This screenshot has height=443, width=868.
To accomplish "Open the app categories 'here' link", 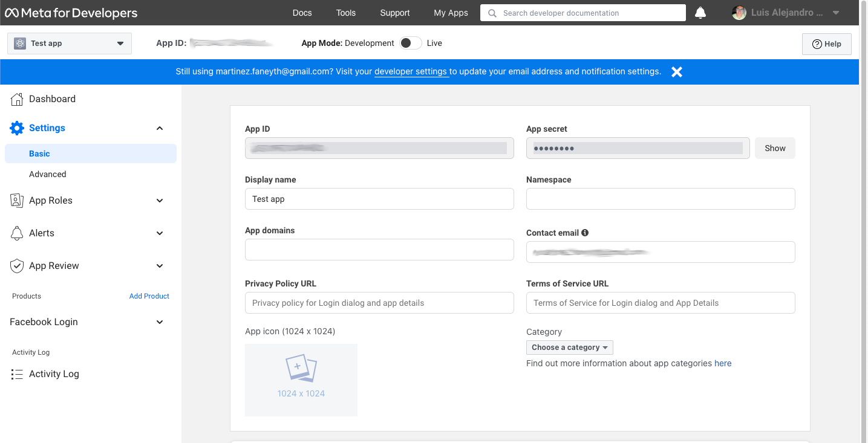I will (x=723, y=363).
